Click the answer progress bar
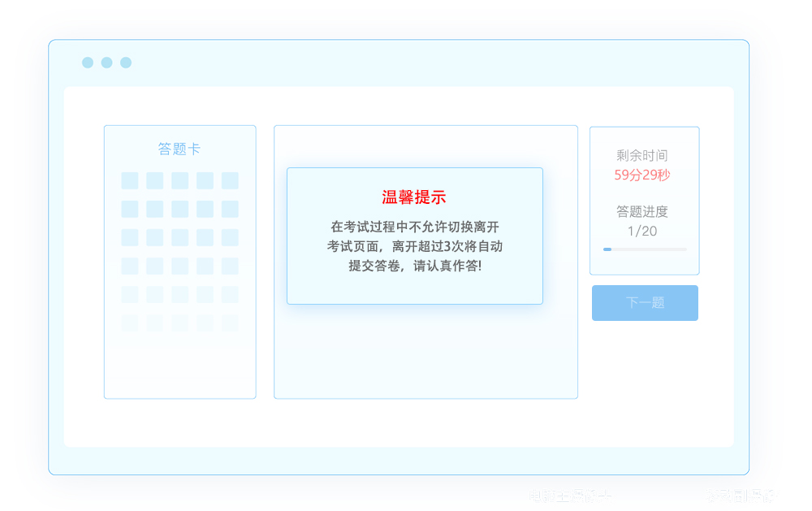 pos(645,249)
